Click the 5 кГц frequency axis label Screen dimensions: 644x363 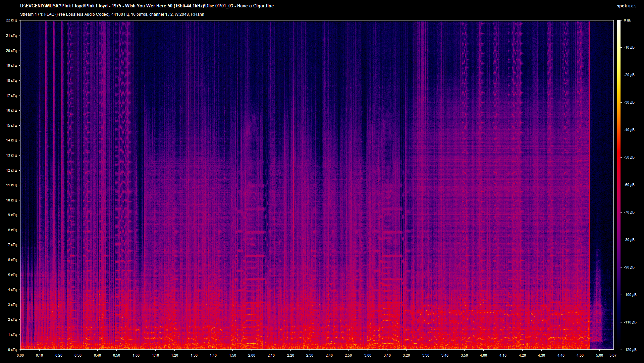12,275
